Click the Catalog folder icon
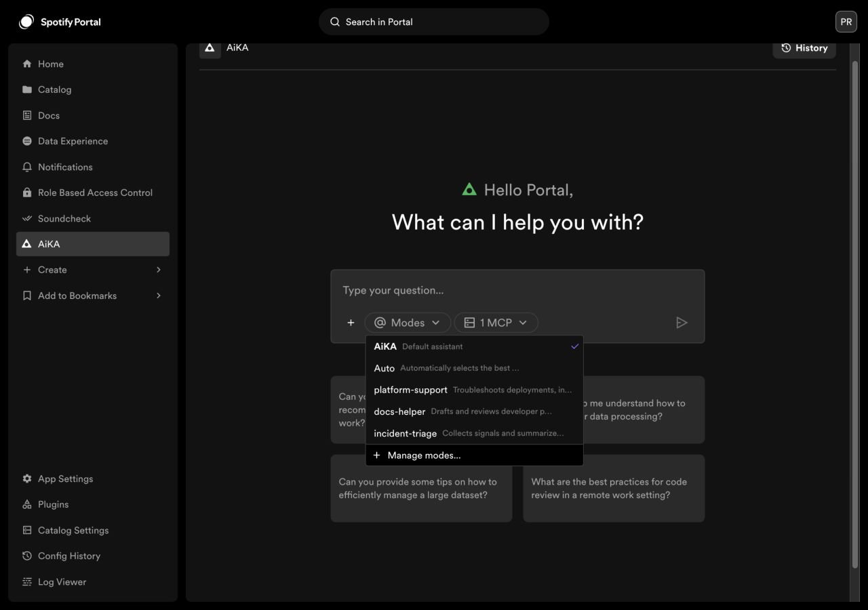Screen dimensions: 868x610 coord(27,89)
